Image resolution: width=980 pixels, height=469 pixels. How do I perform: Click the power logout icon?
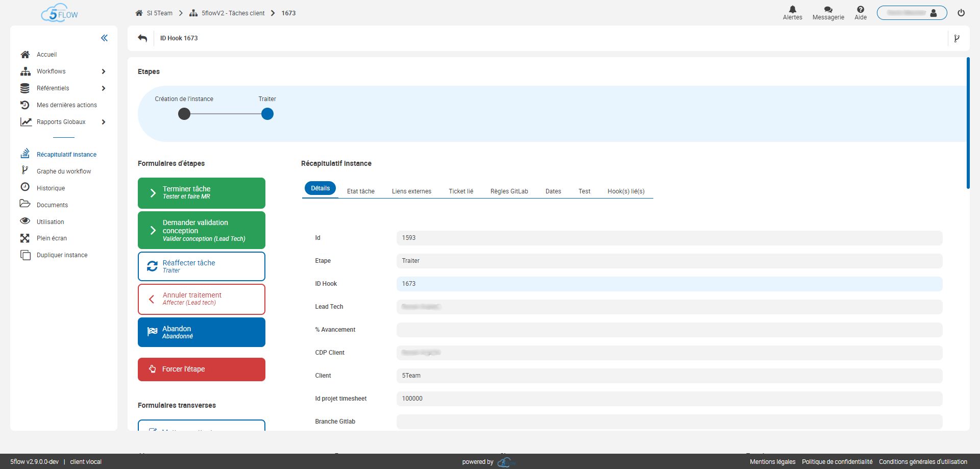(961, 13)
